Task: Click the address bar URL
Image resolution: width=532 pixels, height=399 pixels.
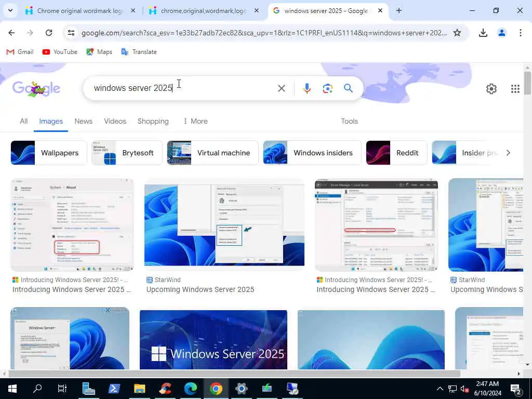Action: [x=264, y=33]
